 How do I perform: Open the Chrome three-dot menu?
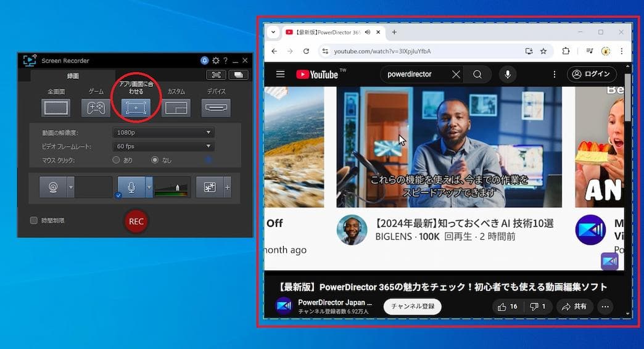(x=621, y=51)
